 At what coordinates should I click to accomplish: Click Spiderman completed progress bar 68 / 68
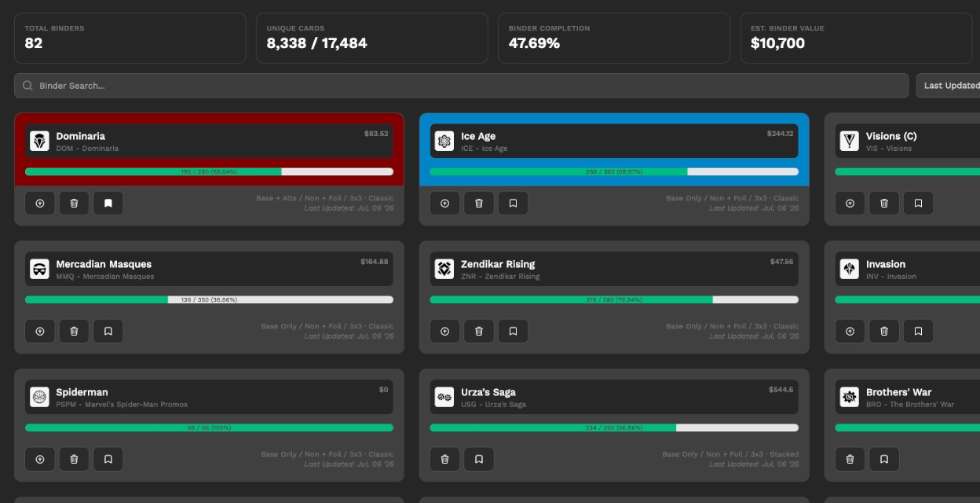[209, 428]
